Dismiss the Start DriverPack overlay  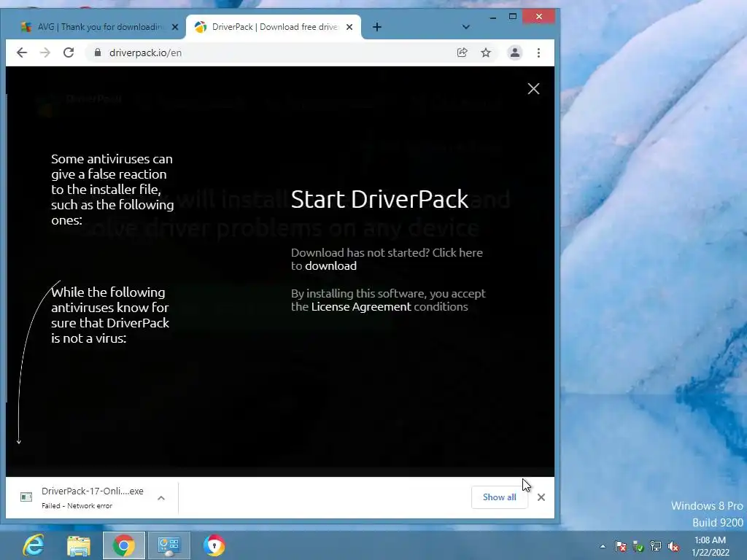533,88
